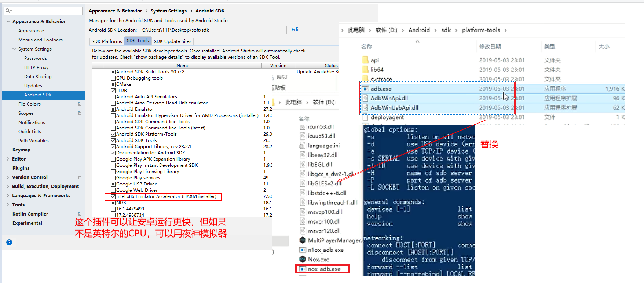
Task: Click the sdk breadcrumb in Explorer path
Action: pyautogui.click(x=446, y=30)
